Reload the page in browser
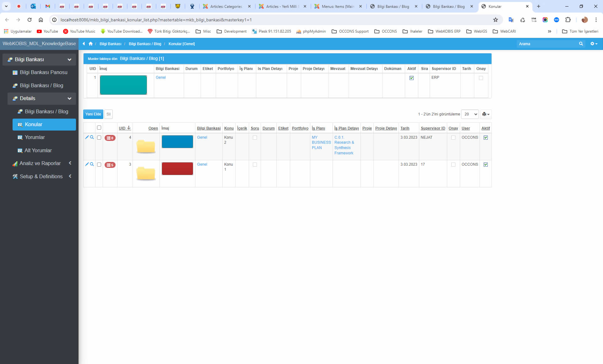This screenshot has width=603, height=364. point(30,20)
